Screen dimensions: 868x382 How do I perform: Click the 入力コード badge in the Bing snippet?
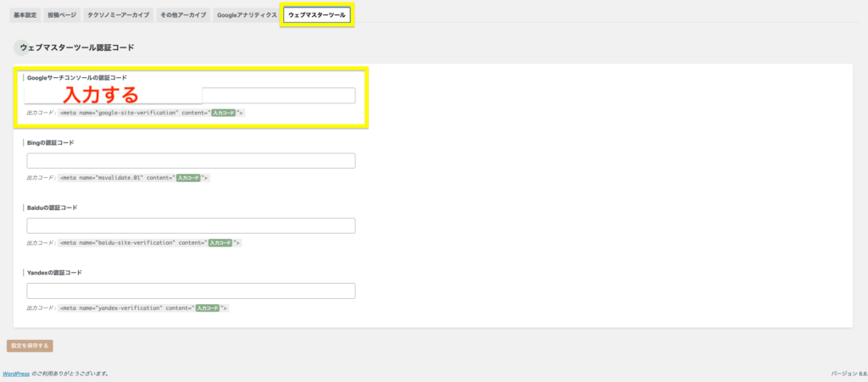[188, 178]
